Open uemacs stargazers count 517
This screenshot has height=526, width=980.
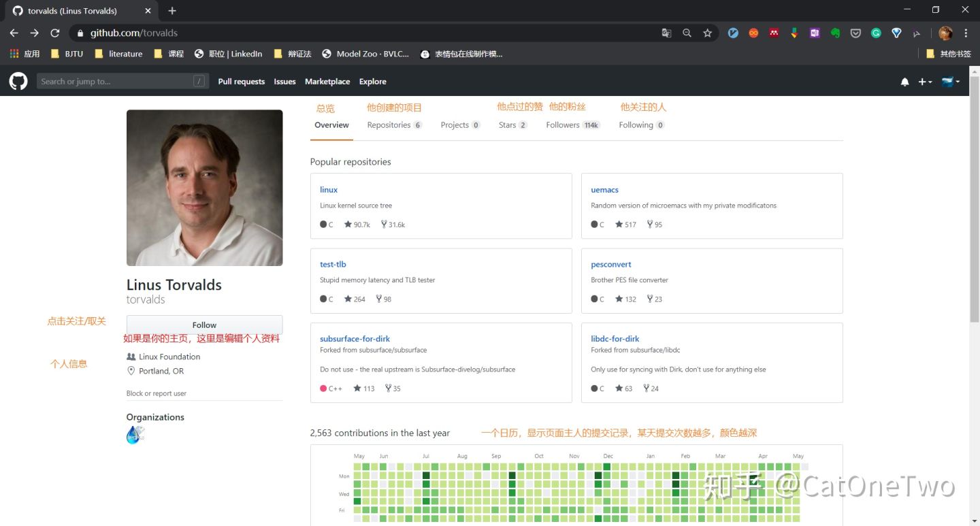[626, 225]
